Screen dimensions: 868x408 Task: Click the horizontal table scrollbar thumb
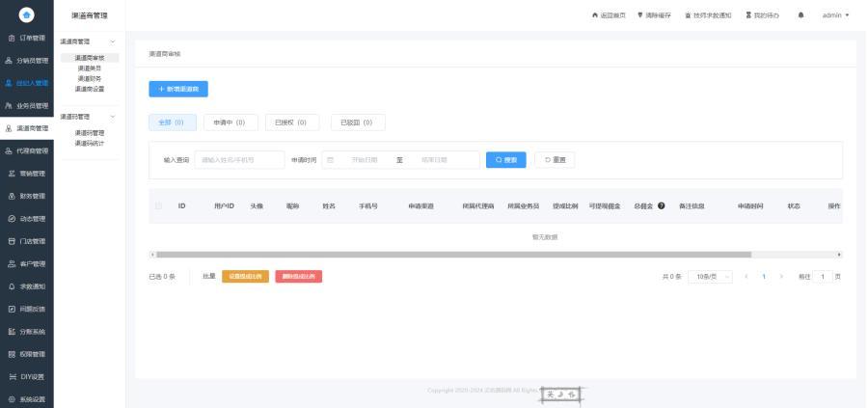click(454, 255)
